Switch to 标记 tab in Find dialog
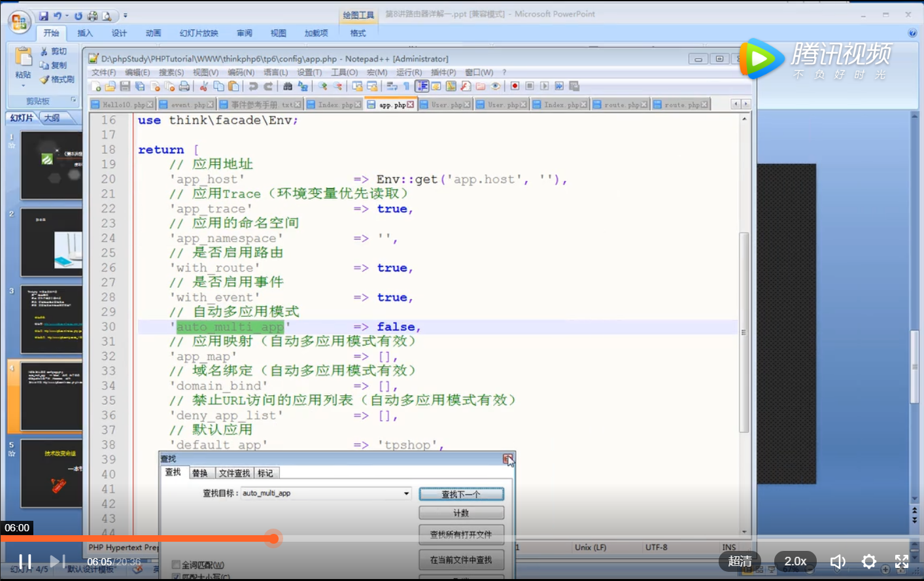The height and width of the screenshot is (581, 924). [x=265, y=473]
